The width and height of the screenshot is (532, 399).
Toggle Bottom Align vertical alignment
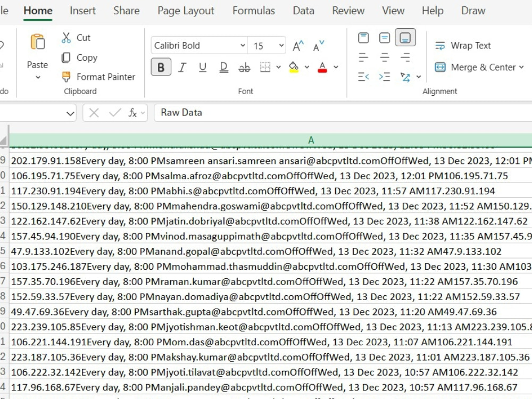click(x=405, y=37)
